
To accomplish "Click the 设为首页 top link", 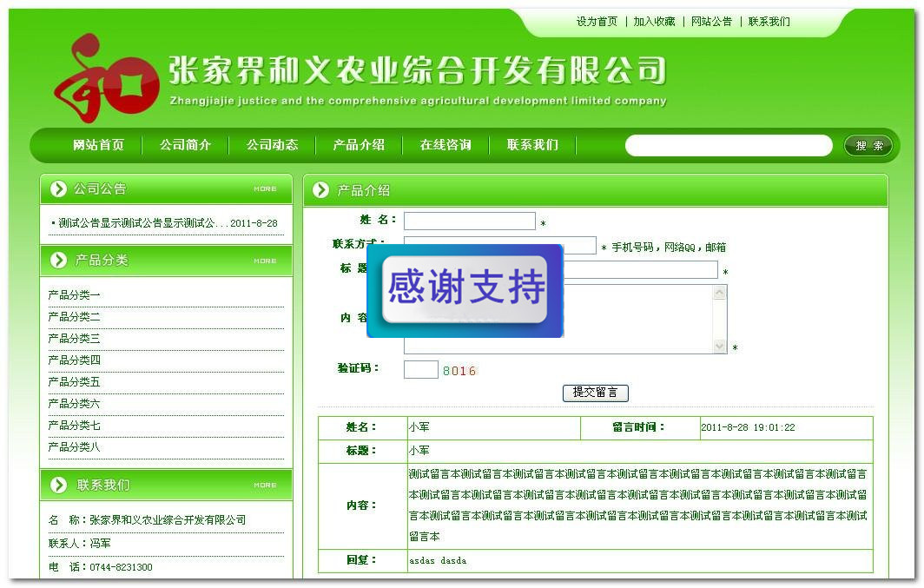I will tap(597, 22).
